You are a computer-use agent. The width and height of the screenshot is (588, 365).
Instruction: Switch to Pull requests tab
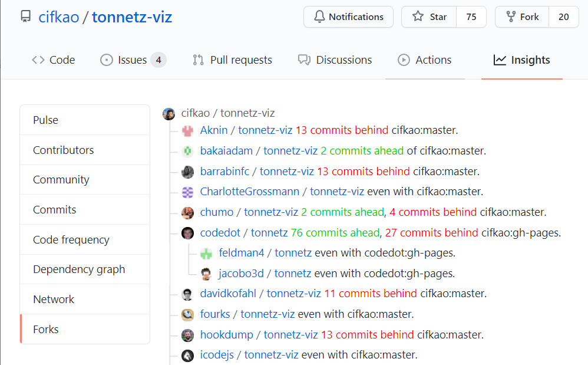tap(232, 60)
